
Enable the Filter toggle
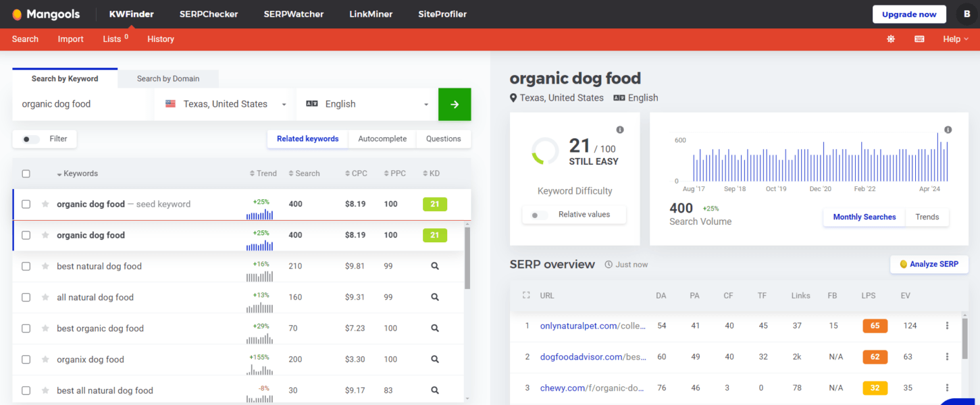tap(28, 138)
